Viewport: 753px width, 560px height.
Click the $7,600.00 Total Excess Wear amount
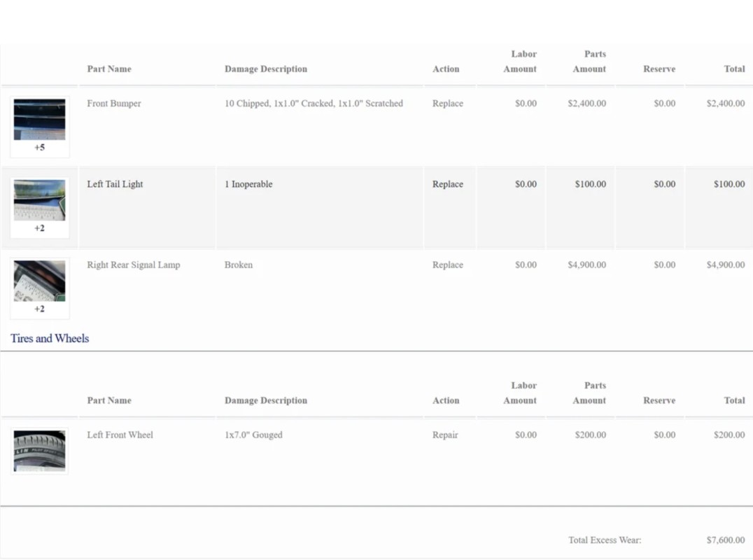[x=725, y=540]
